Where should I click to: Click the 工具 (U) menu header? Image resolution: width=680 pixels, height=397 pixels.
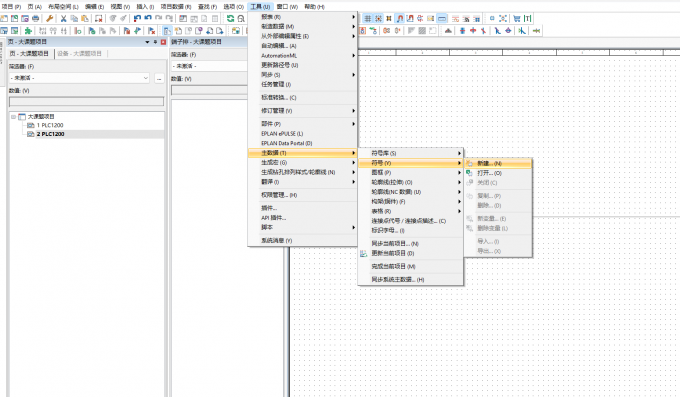pyautogui.click(x=260, y=7)
